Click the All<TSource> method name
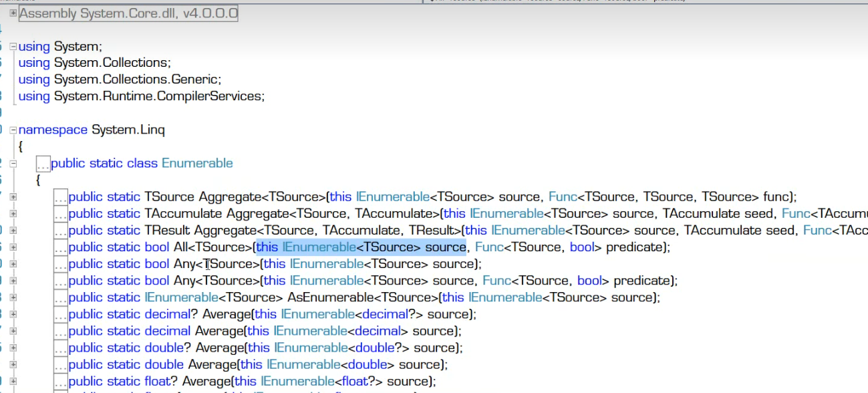The width and height of the screenshot is (868, 393). click(x=212, y=247)
